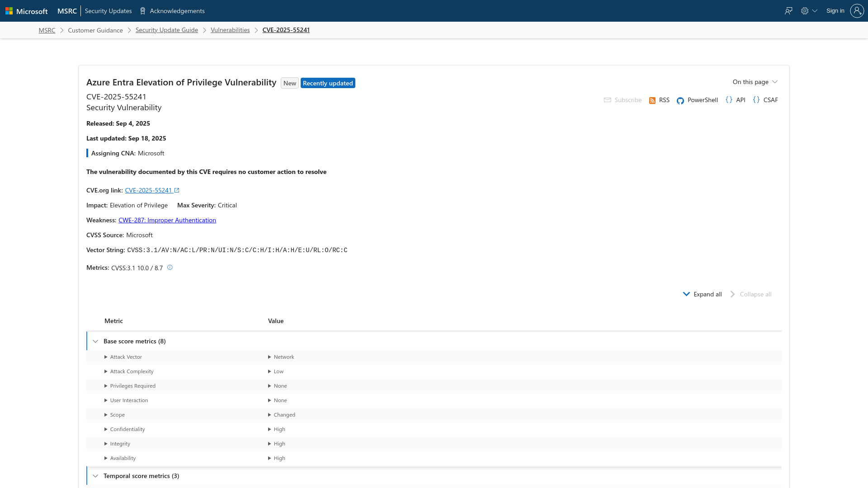The image size is (868, 488).
Task: Click the Collapse all chevron icon
Action: tap(732, 294)
